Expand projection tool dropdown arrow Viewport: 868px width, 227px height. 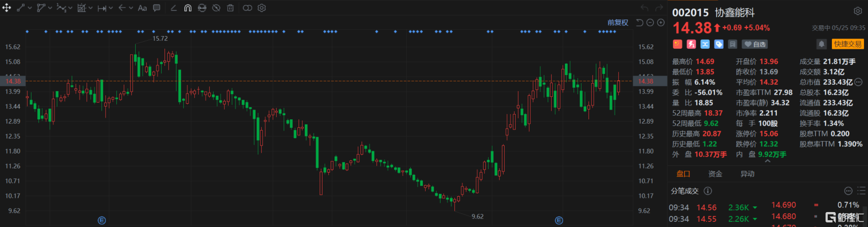91,9
